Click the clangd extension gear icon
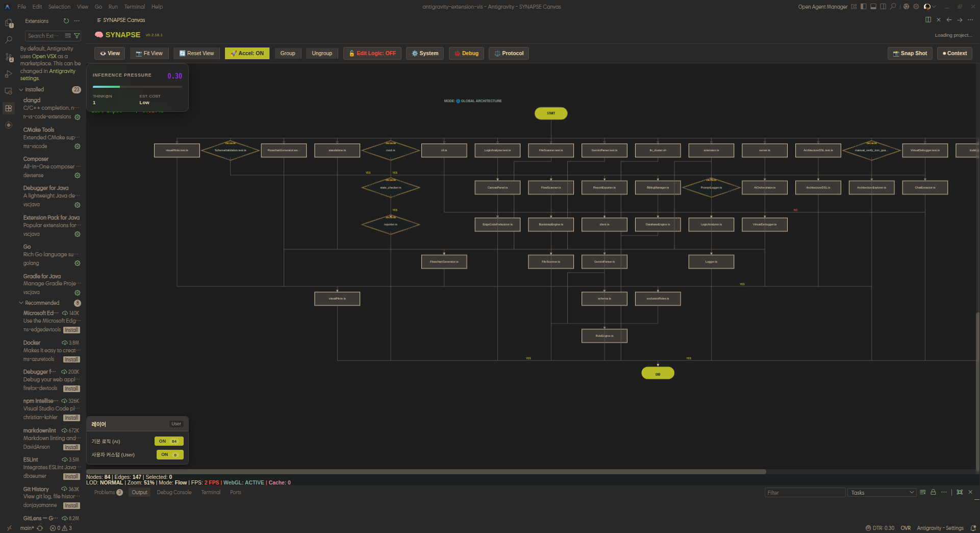 tap(78, 117)
